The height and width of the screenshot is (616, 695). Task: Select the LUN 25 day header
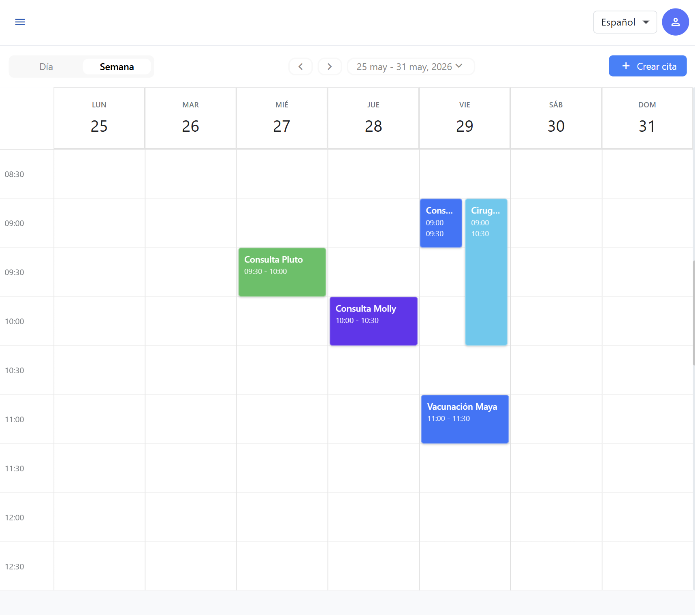[99, 118]
